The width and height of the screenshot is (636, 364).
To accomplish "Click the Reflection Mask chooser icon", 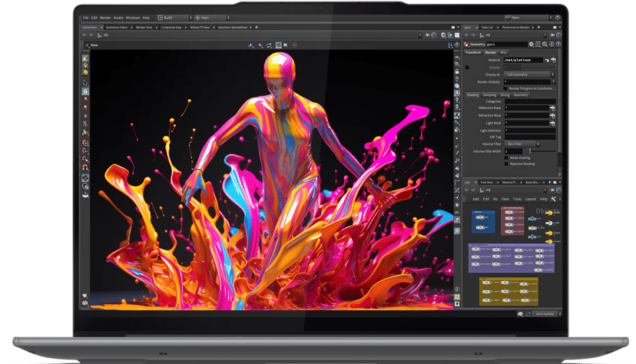I will pos(552,108).
